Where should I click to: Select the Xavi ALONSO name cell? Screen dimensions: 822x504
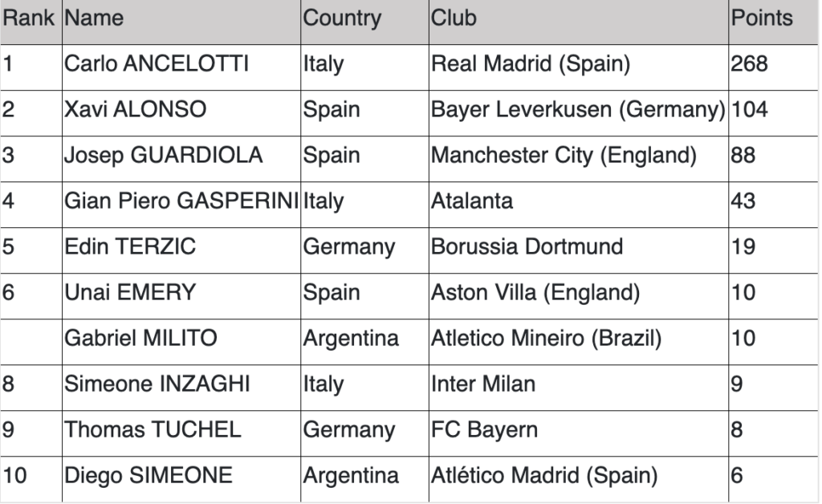pyautogui.click(x=181, y=113)
